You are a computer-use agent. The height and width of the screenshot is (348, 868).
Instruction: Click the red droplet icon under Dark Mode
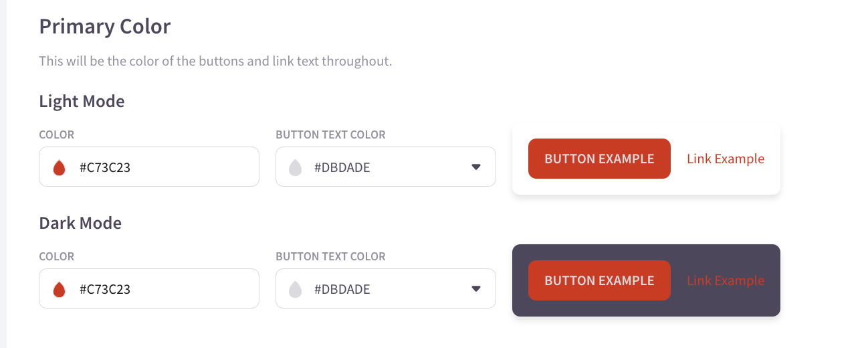59,289
